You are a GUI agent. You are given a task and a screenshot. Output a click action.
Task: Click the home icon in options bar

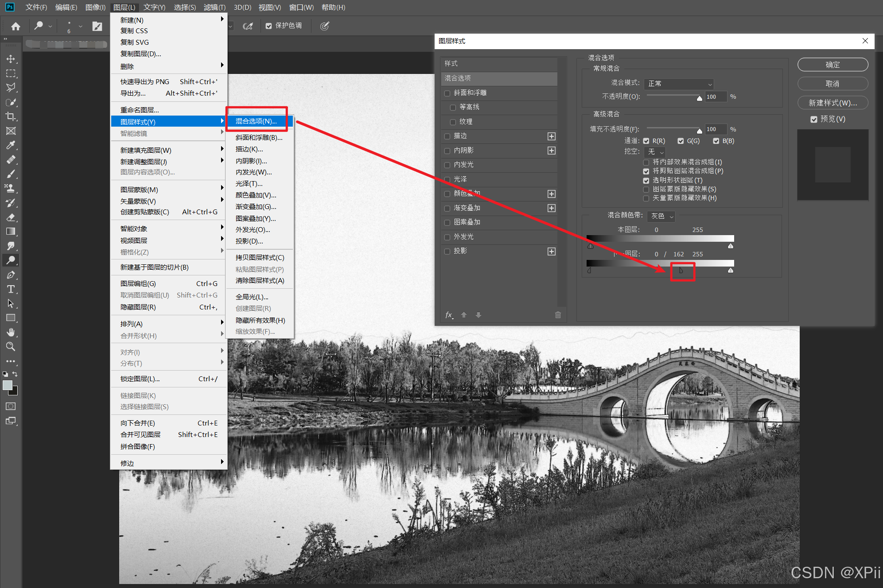tap(16, 27)
